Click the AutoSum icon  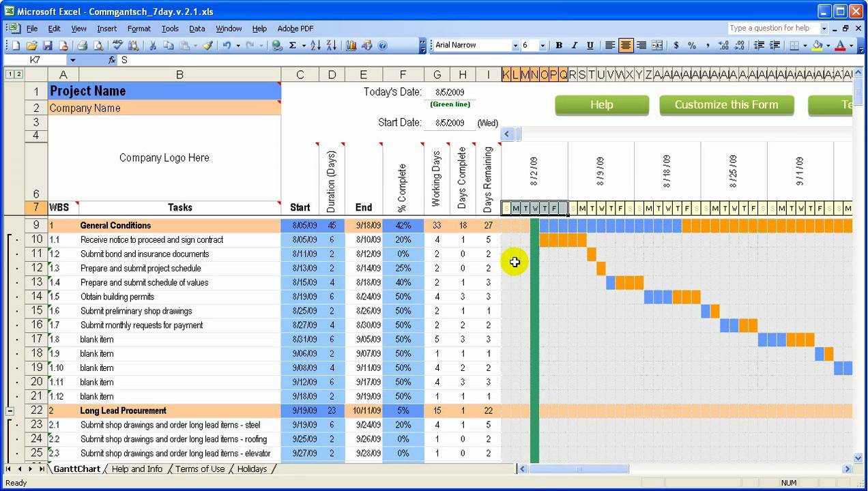pyautogui.click(x=292, y=45)
